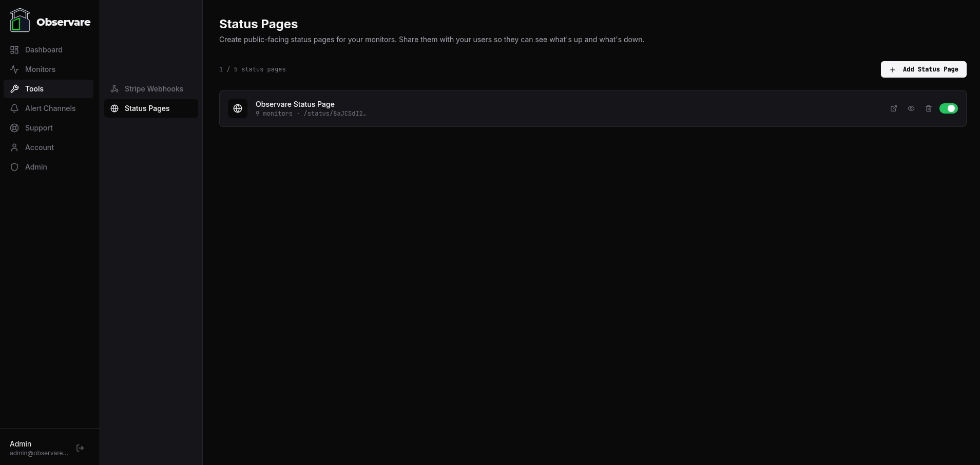Click the logout icon next to Admin

pyautogui.click(x=80, y=448)
